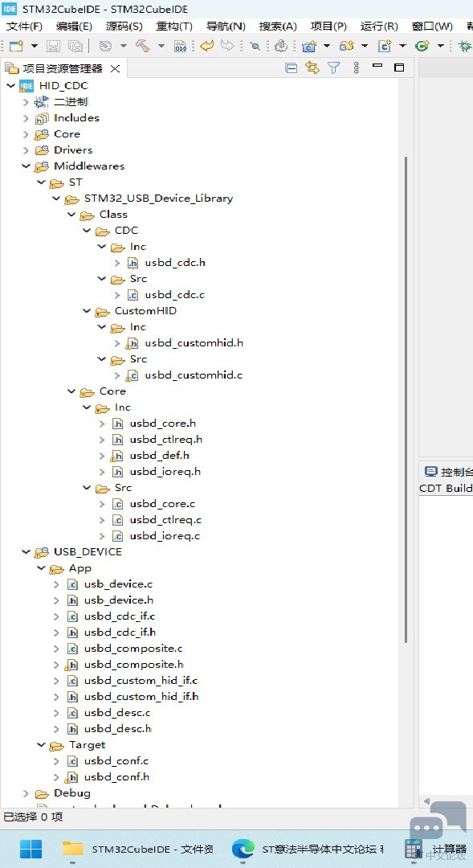Click the New class green icon
The image size is (473, 868).
(422, 46)
